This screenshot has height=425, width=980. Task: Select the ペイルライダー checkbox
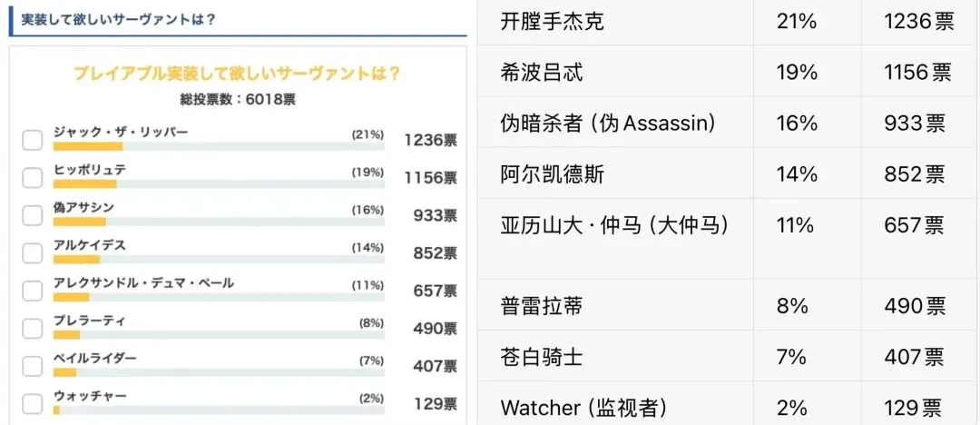click(33, 366)
